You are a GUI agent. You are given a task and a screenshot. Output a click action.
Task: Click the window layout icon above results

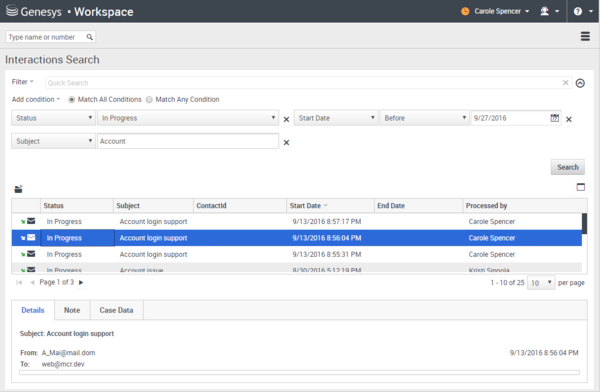pos(580,187)
